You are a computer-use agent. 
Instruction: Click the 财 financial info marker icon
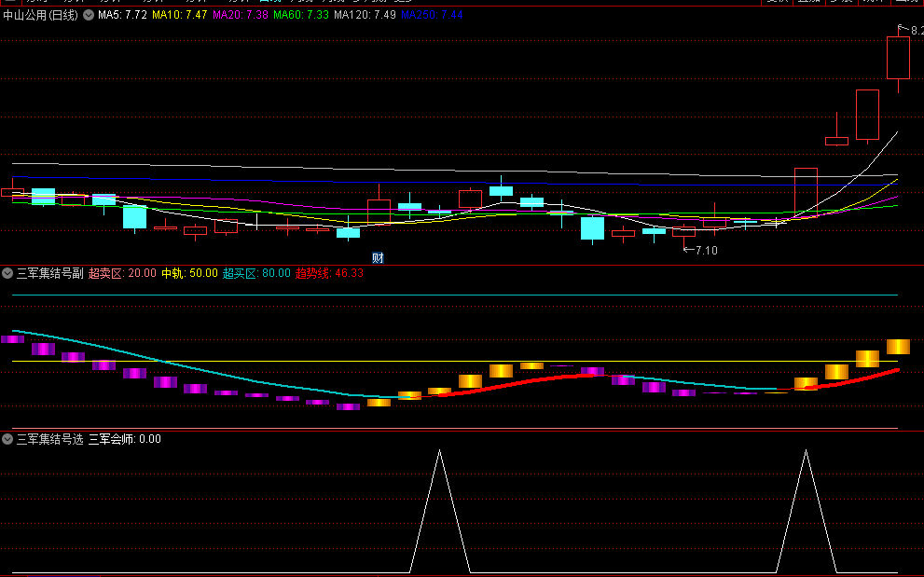tap(379, 257)
